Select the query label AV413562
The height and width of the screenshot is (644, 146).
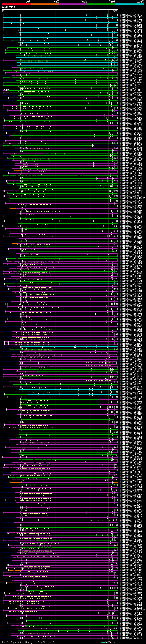8,7
